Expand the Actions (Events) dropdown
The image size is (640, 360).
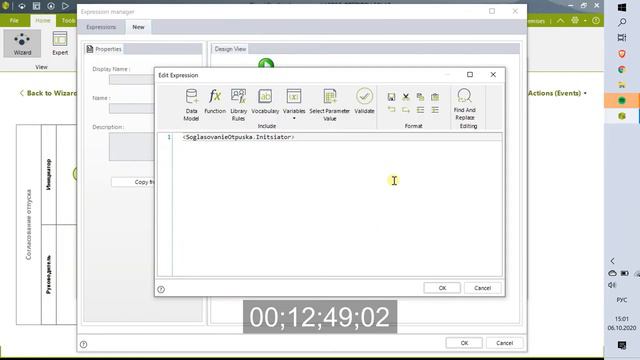pyautogui.click(x=558, y=93)
